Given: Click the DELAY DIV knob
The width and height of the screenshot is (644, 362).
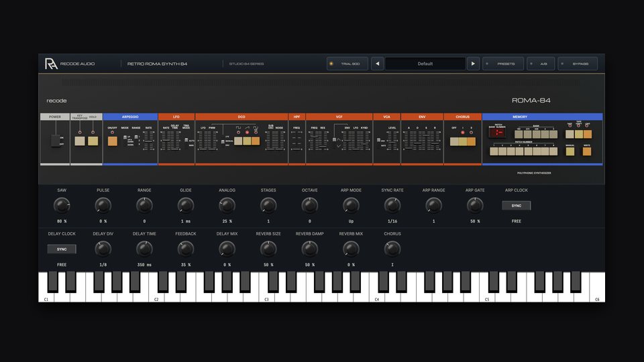Looking at the screenshot, I should (x=103, y=249).
